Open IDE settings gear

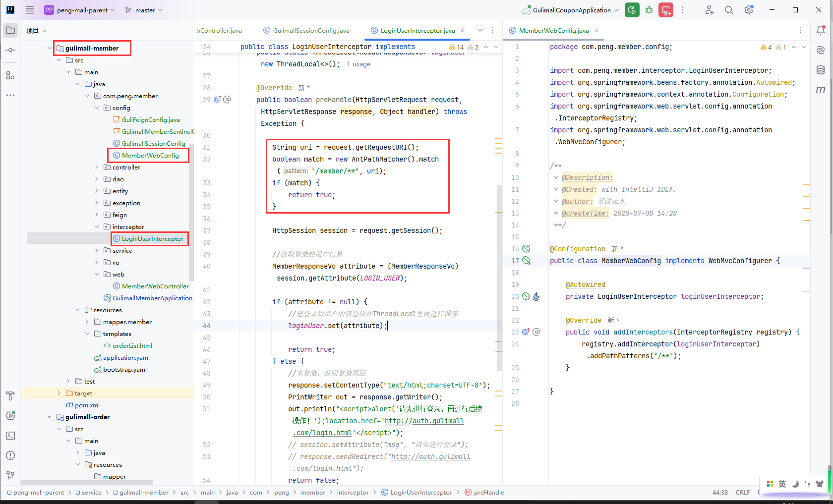(x=749, y=10)
